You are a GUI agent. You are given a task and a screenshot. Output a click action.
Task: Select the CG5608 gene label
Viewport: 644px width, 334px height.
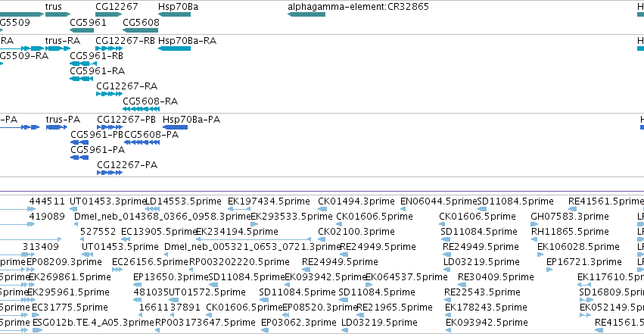coord(141,23)
